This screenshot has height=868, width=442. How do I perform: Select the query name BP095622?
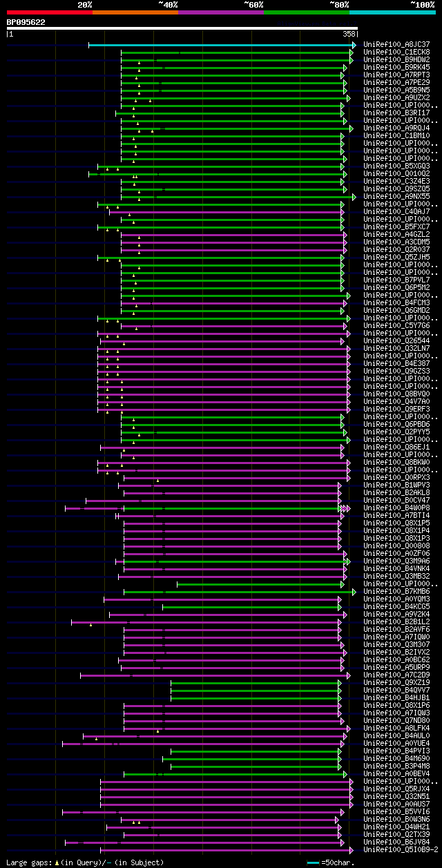pyautogui.click(x=26, y=22)
